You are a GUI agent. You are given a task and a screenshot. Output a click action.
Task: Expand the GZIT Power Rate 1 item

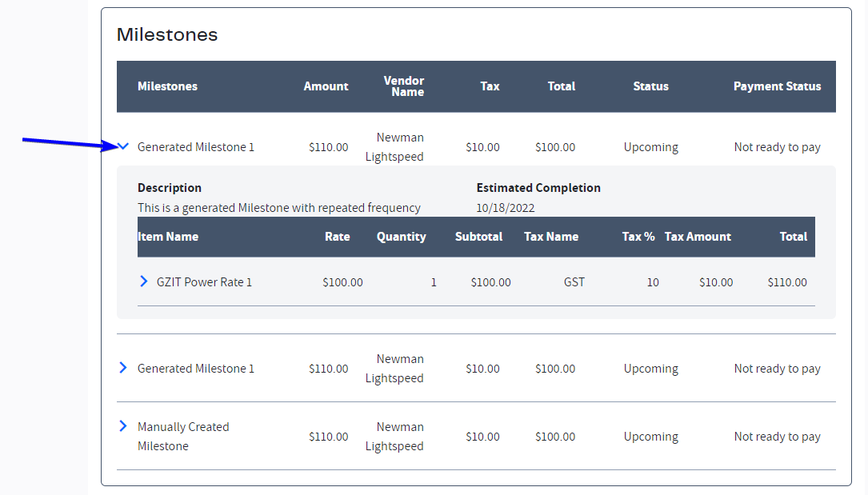pos(144,281)
